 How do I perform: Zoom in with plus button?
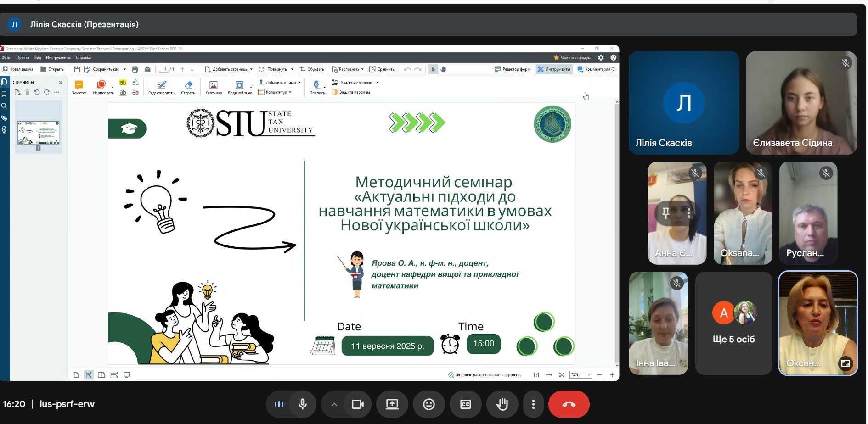612,375
